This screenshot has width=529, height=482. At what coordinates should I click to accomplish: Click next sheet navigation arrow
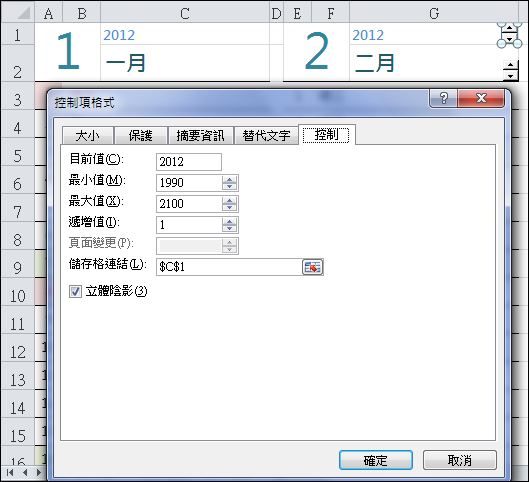38,473
